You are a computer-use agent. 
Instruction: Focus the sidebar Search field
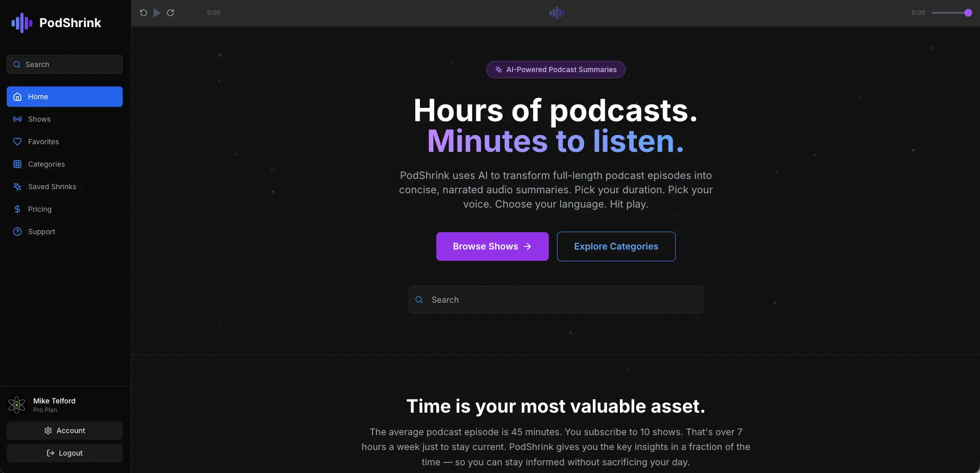64,64
